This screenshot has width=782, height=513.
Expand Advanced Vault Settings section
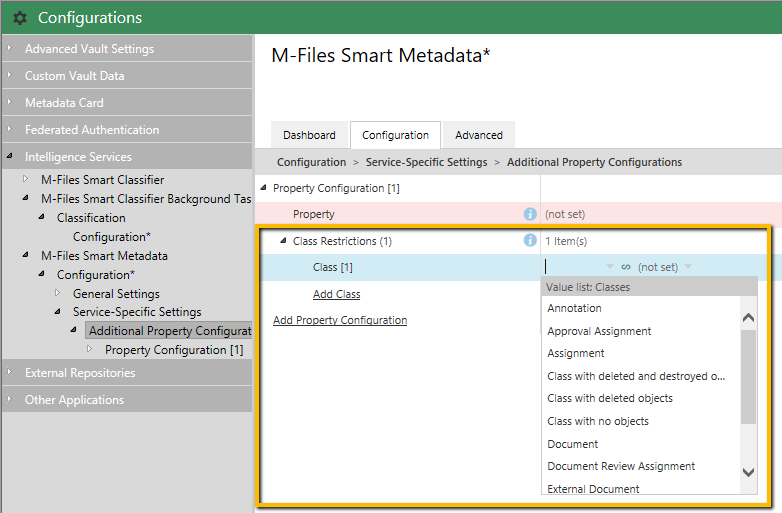click(x=9, y=48)
